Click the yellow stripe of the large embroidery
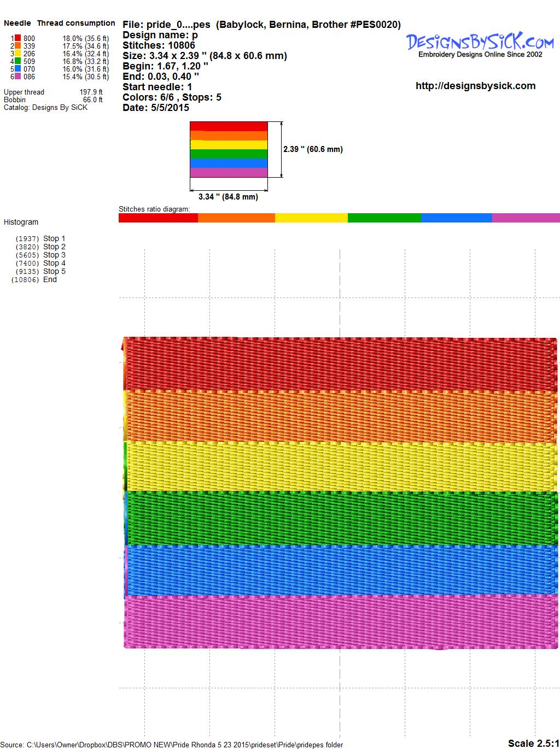This screenshot has width=560, height=749. (x=339, y=466)
